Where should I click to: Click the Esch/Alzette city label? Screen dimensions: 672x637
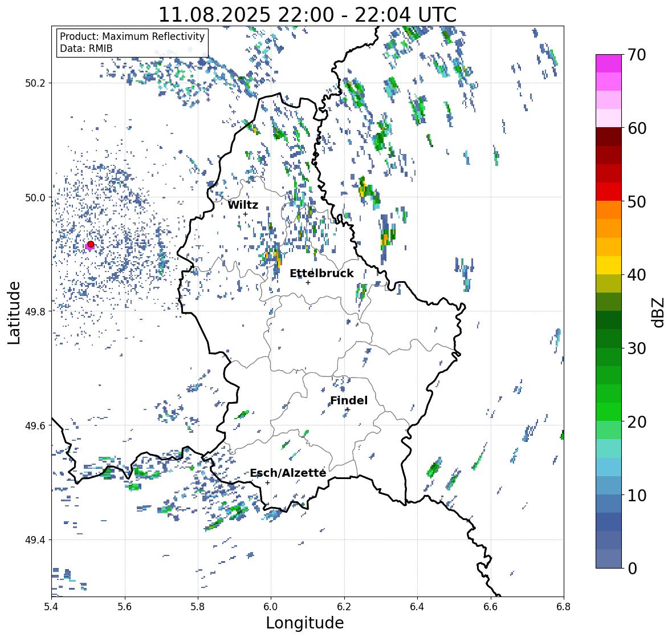288,473
